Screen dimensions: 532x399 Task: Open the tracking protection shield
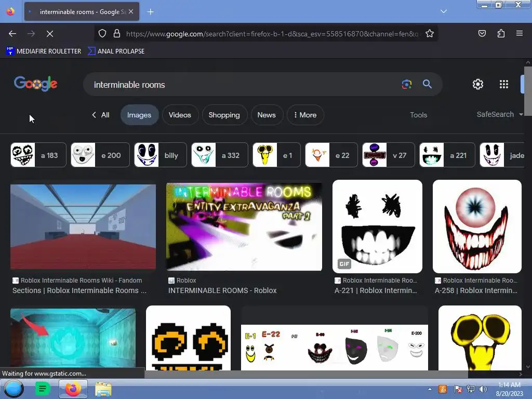[x=102, y=34]
